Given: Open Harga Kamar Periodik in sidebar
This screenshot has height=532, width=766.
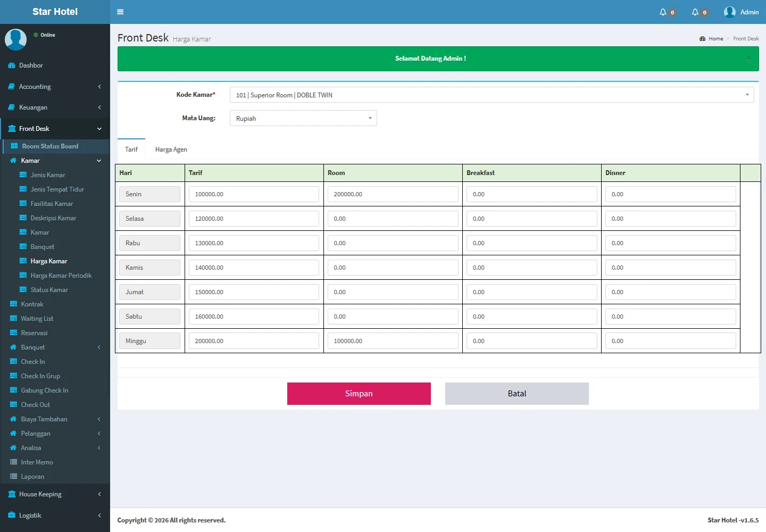Looking at the screenshot, I should coord(61,276).
